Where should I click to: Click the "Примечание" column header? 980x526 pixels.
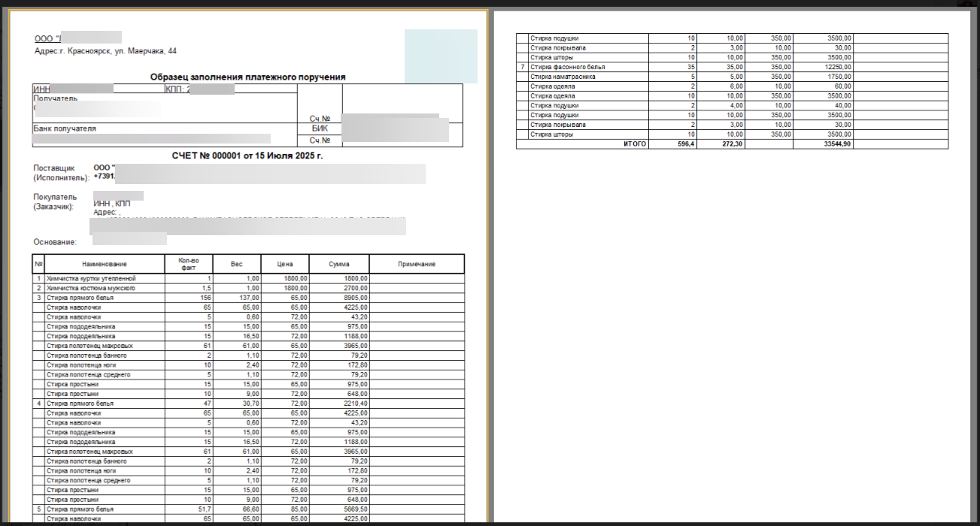click(x=417, y=264)
